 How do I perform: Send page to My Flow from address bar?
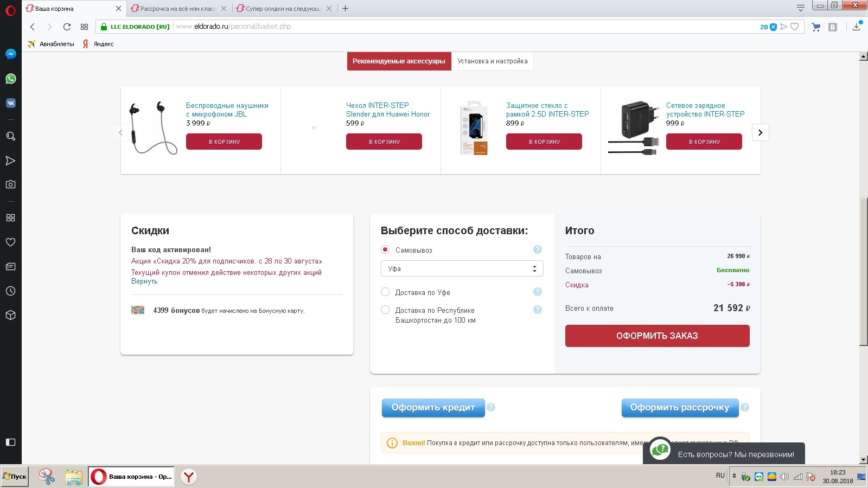(x=784, y=27)
